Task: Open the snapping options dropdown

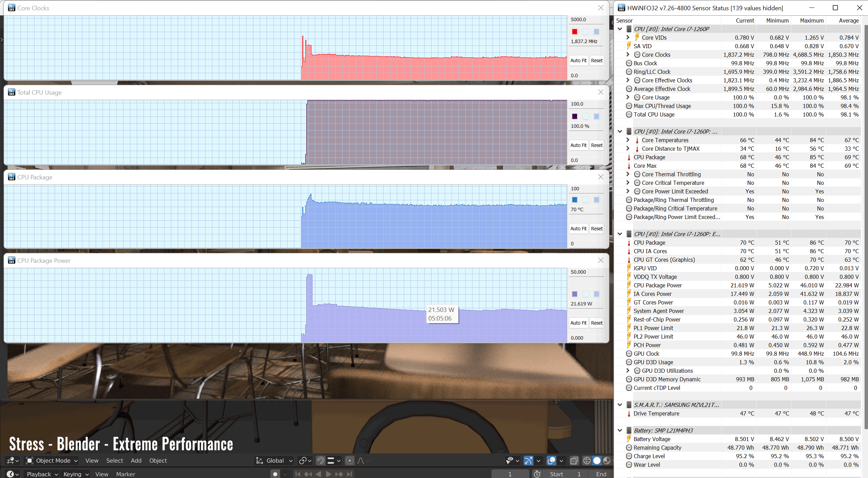Action: click(x=334, y=461)
